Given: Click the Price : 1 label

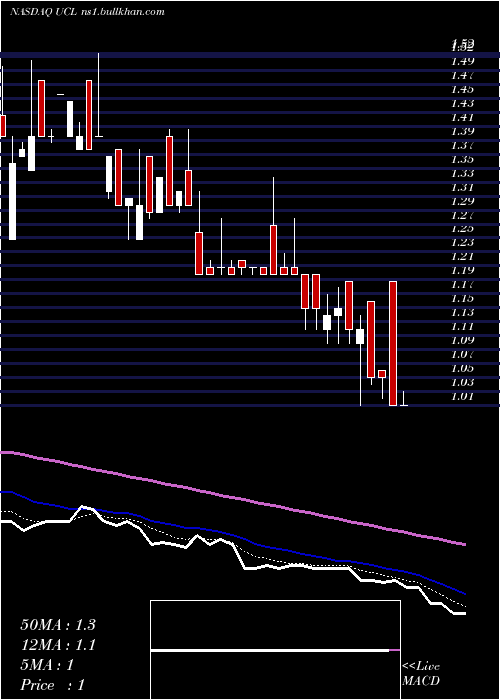Looking at the screenshot, I should (53, 685).
